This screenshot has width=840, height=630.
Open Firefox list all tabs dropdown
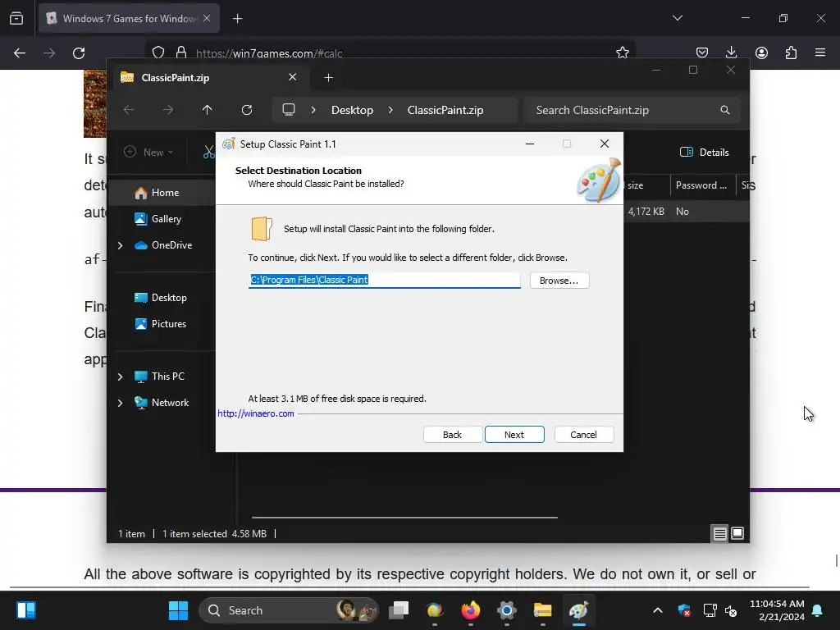(x=677, y=18)
